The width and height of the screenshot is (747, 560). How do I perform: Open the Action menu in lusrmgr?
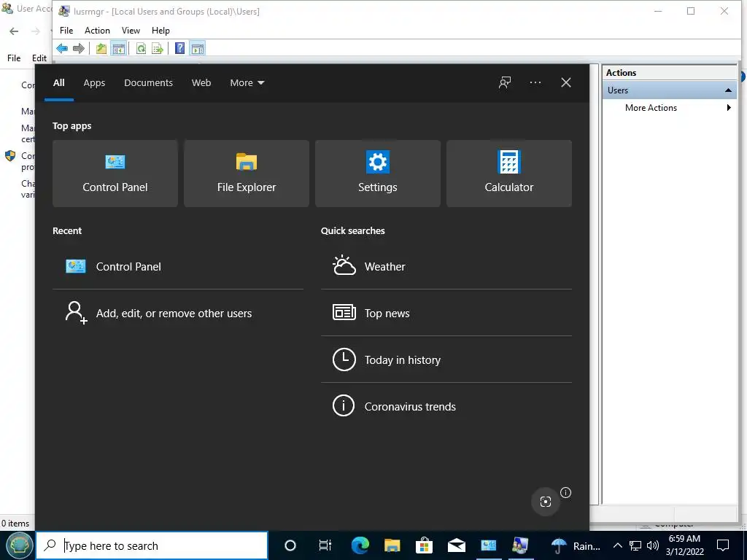click(97, 31)
